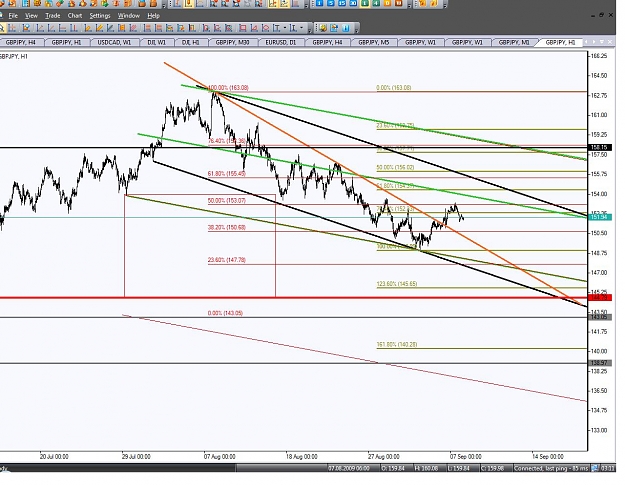Select the 15-minute timeframe button
Screen dimensions: 625x485
[342, 3]
